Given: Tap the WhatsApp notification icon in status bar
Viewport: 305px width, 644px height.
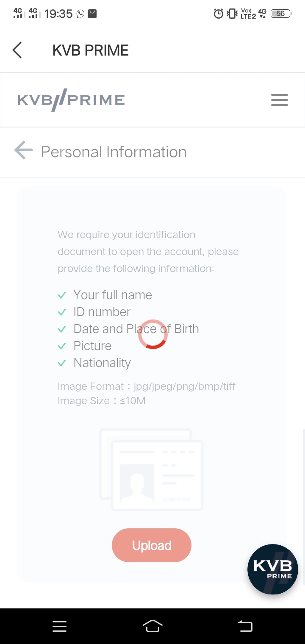Looking at the screenshot, I should tap(80, 14).
